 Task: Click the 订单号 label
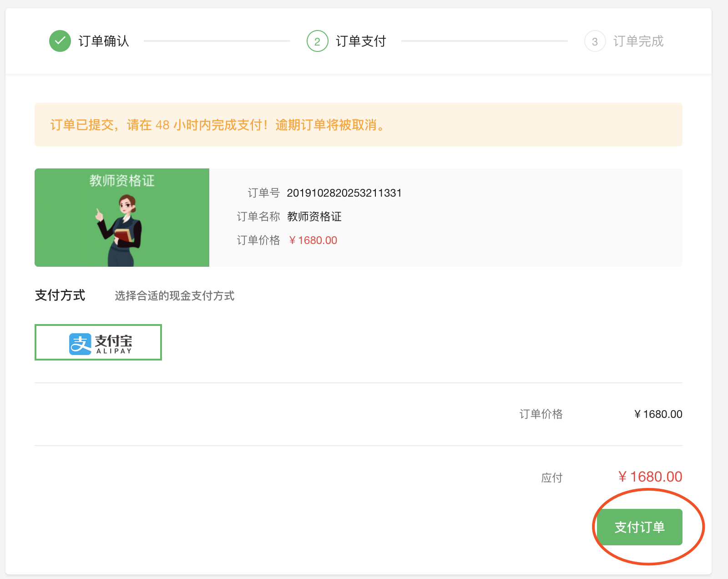(263, 193)
